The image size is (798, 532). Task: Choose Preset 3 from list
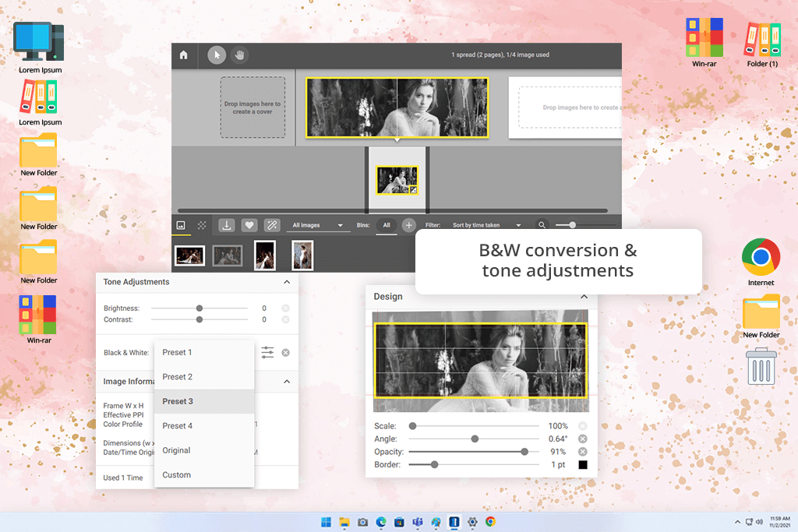[204, 401]
